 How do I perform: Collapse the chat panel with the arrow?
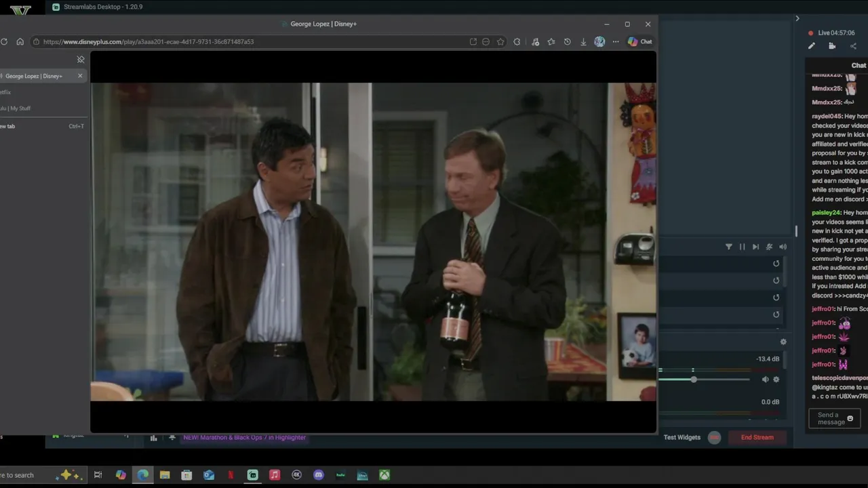point(797,18)
